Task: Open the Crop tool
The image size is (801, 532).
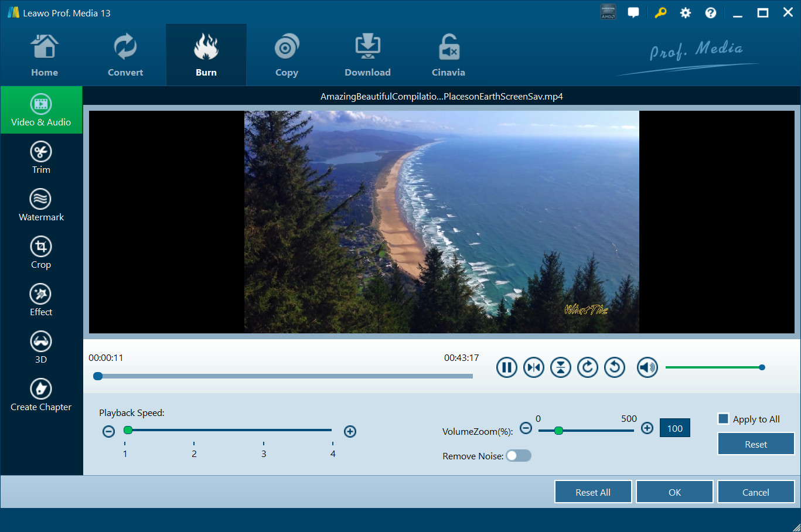Action: pyautogui.click(x=41, y=253)
